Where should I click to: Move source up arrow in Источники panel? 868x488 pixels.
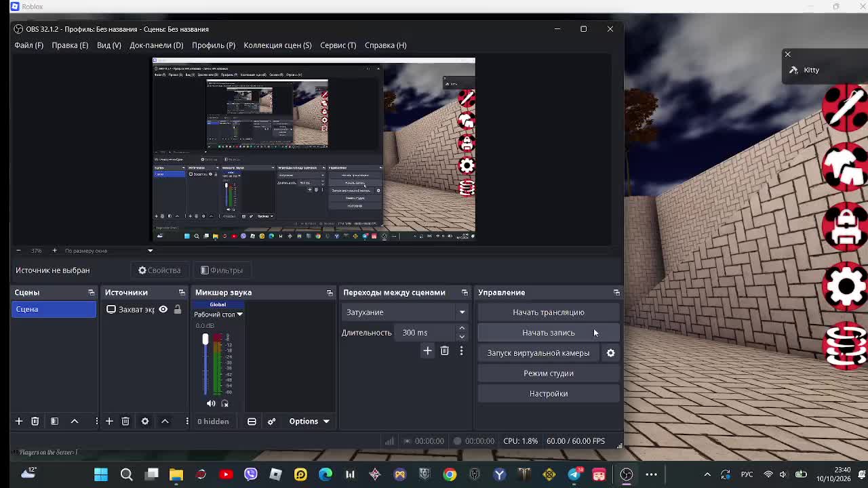click(165, 421)
